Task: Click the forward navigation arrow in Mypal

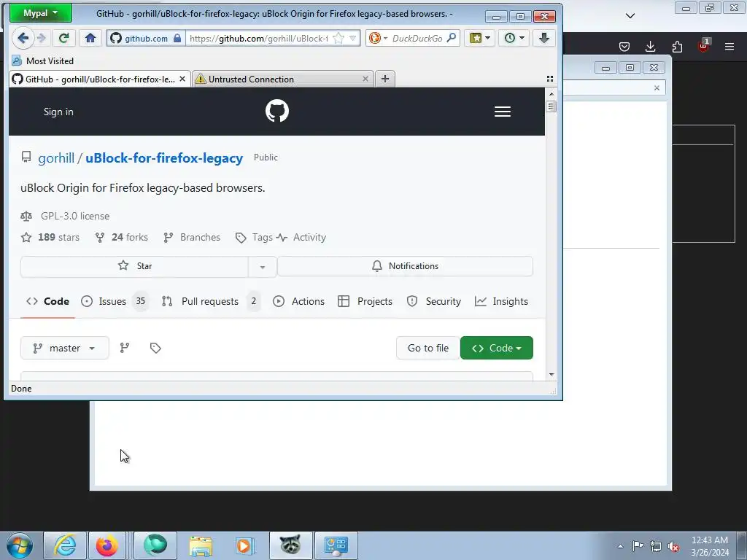Action: pos(42,38)
